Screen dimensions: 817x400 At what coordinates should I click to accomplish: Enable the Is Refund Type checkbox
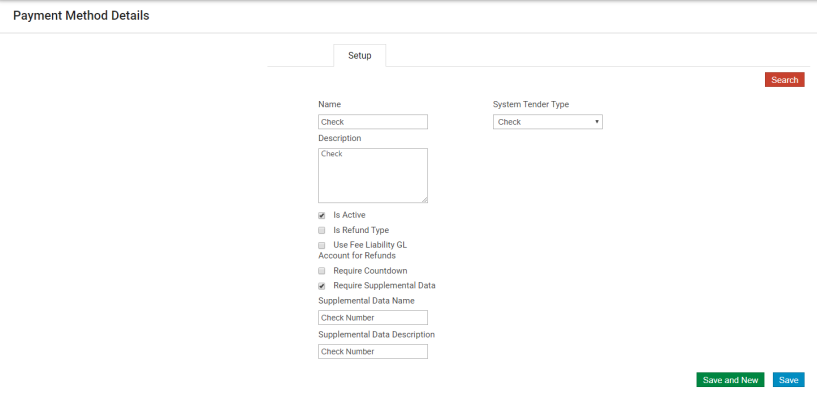(x=322, y=230)
